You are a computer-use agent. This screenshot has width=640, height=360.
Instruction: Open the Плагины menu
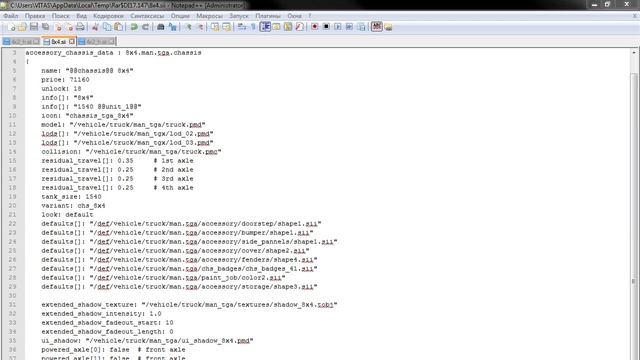tap(268, 16)
